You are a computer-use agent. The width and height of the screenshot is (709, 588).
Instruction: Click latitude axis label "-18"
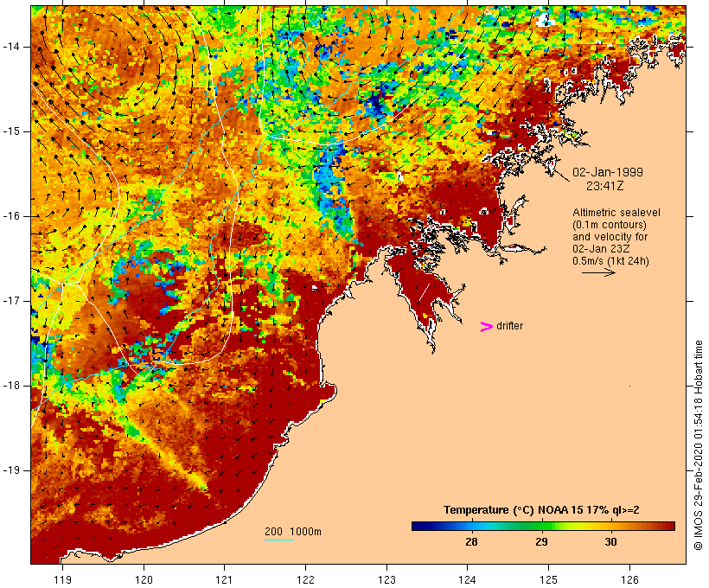point(10,386)
